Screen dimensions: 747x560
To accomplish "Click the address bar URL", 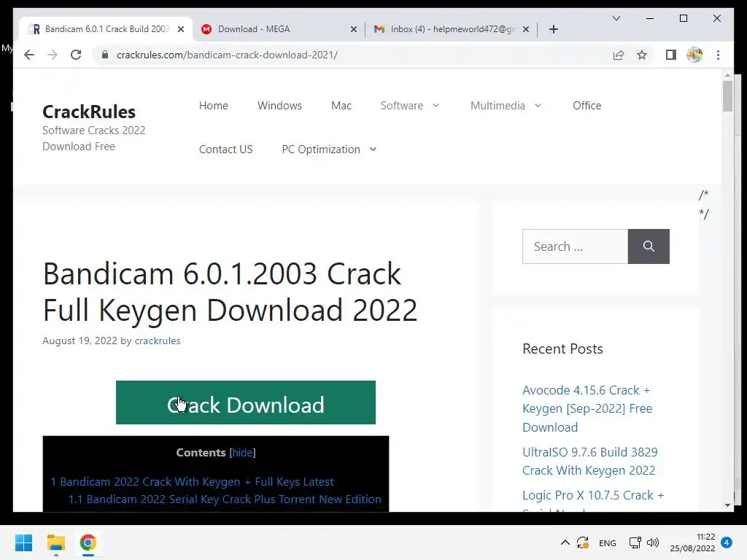I will point(228,55).
